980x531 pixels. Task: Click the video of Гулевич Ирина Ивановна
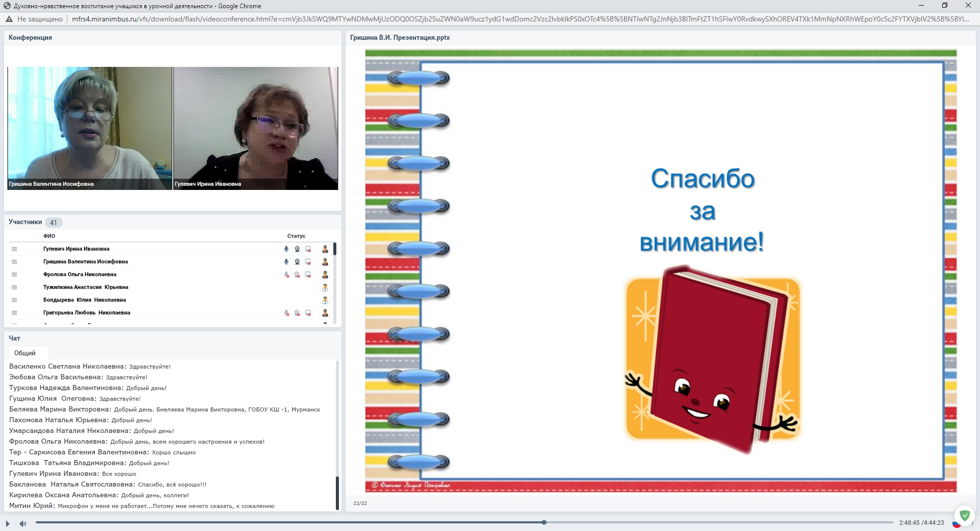coord(256,128)
